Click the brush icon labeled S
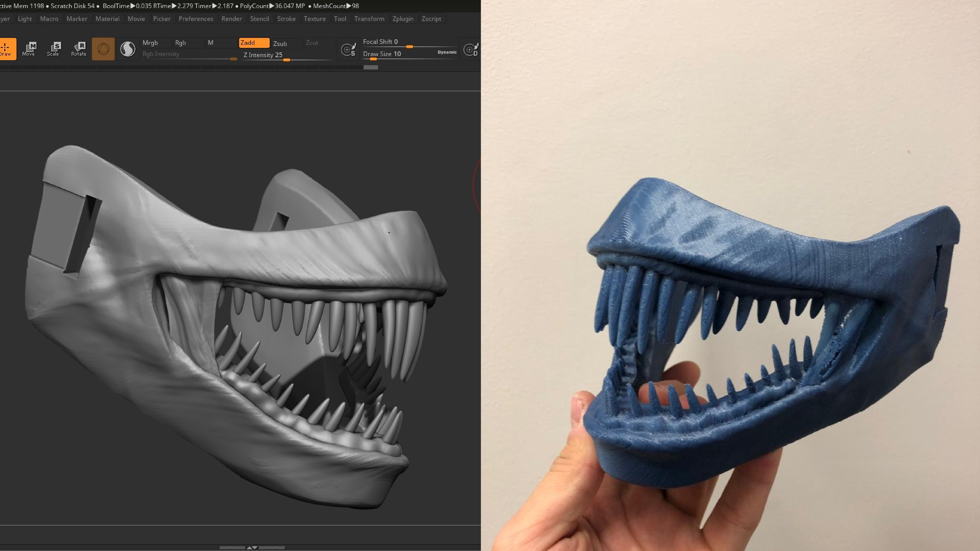 click(x=348, y=49)
